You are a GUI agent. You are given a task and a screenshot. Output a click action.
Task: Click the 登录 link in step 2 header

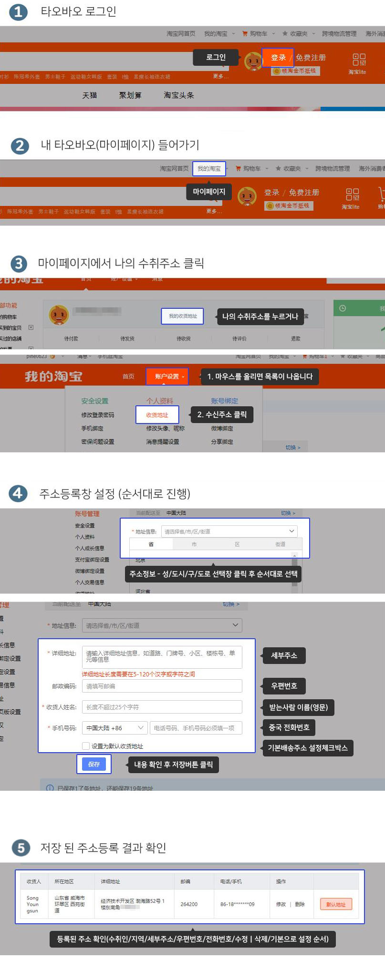coord(272,193)
